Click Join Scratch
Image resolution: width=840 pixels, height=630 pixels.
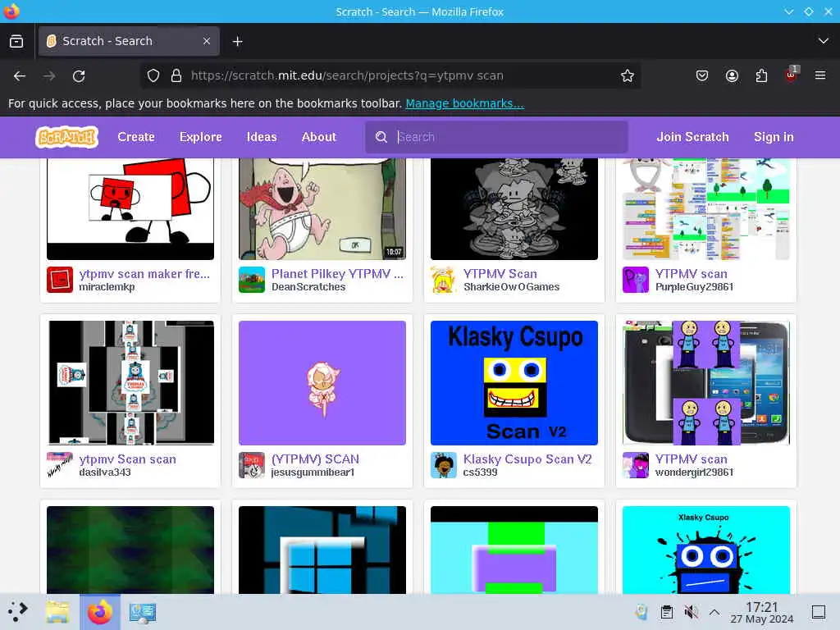(x=692, y=137)
